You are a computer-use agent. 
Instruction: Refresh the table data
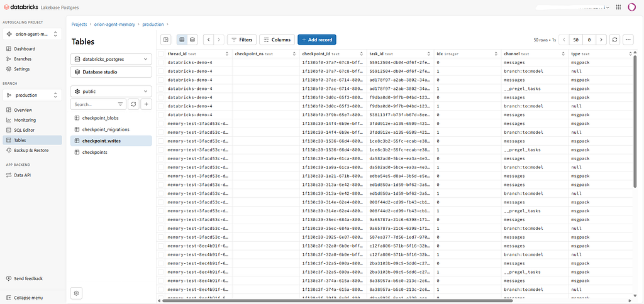click(614, 40)
